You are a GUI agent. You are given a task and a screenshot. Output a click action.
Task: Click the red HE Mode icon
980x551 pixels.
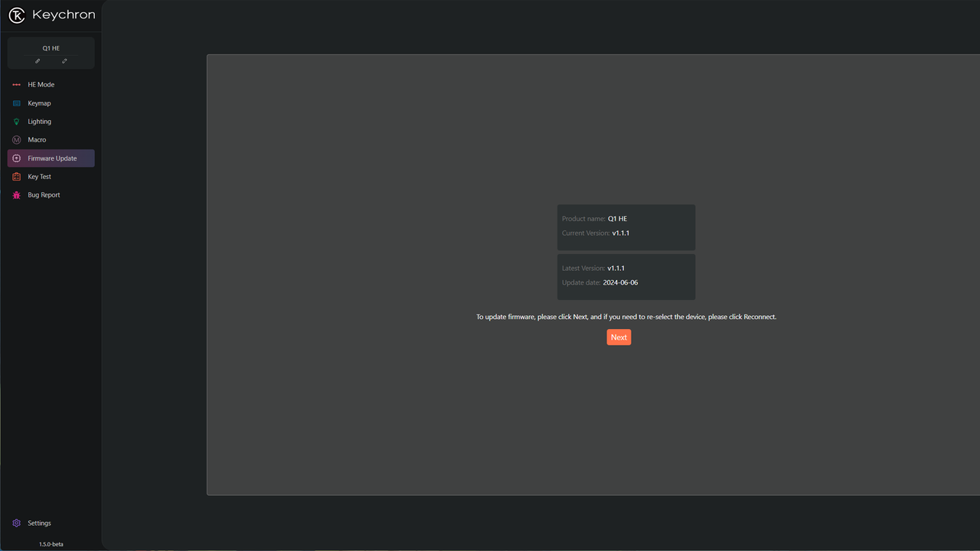click(17, 85)
